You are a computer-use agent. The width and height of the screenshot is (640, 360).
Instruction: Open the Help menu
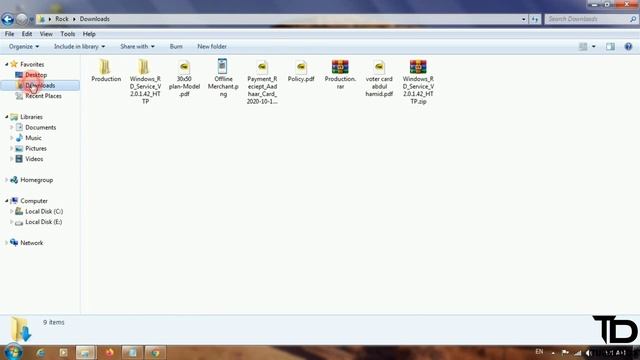(x=89, y=34)
